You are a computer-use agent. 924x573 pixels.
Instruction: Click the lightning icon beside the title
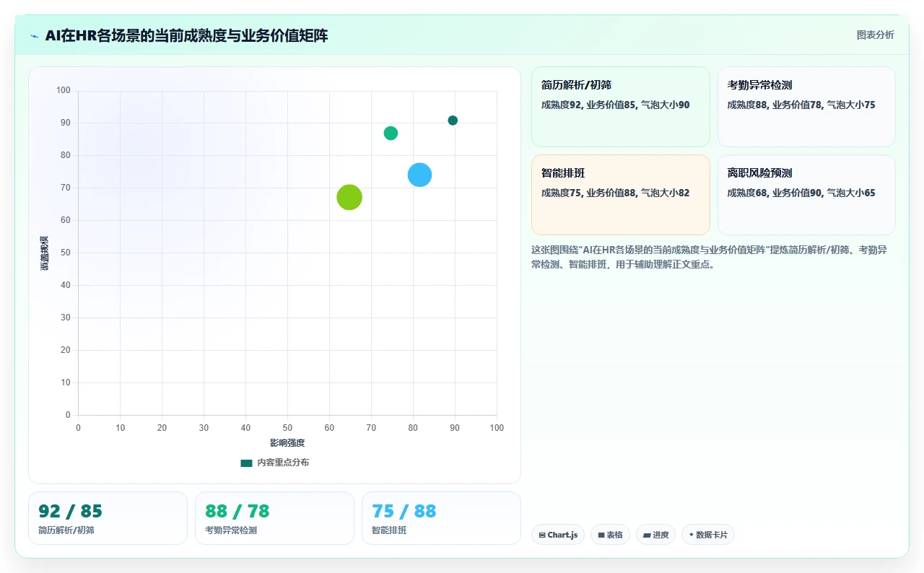(x=35, y=36)
